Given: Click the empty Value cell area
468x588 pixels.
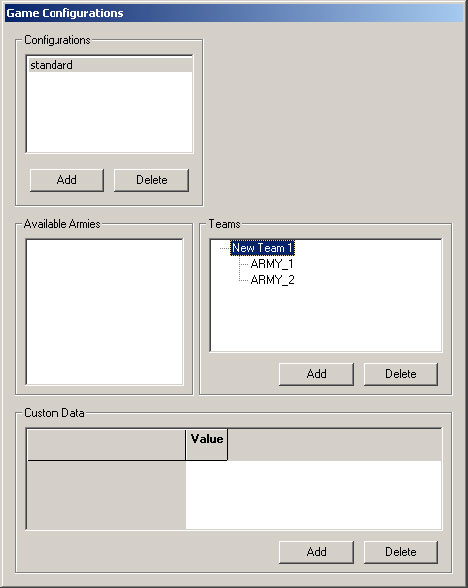Looking at the screenshot, I should tap(314, 495).
